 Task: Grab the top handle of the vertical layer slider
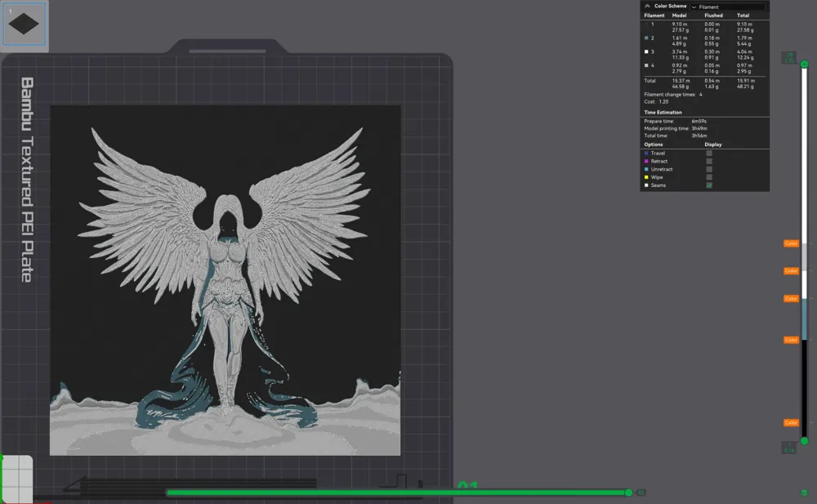coord(805,64)
